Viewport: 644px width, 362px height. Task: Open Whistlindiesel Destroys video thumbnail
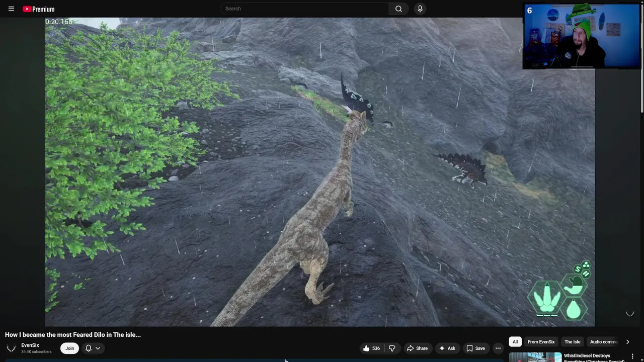(535, 357)
